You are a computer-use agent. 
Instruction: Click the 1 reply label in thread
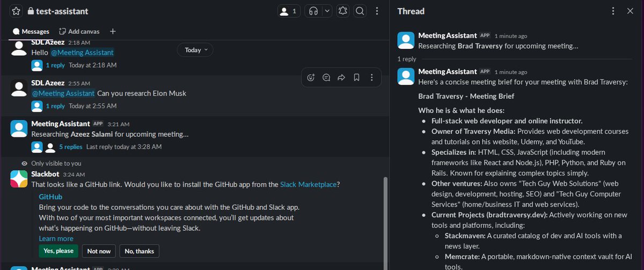(407, 59)
